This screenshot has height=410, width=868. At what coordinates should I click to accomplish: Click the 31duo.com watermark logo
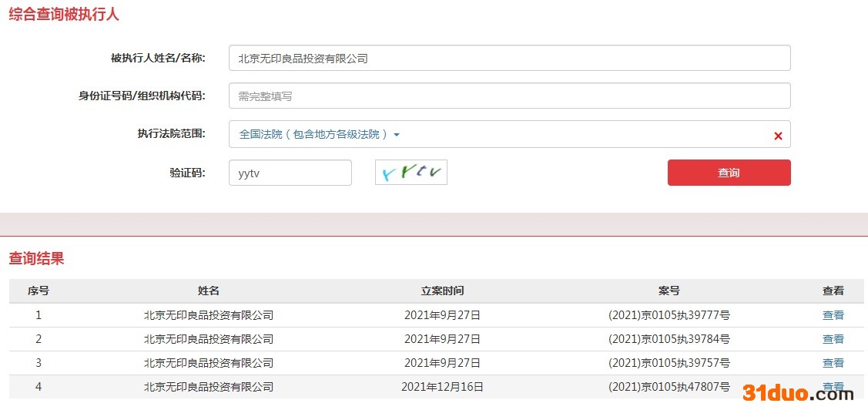[798, 393]
